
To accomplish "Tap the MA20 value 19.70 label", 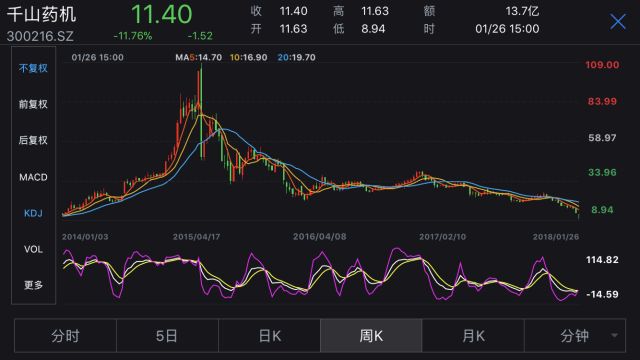I will (x=296, y=58).
